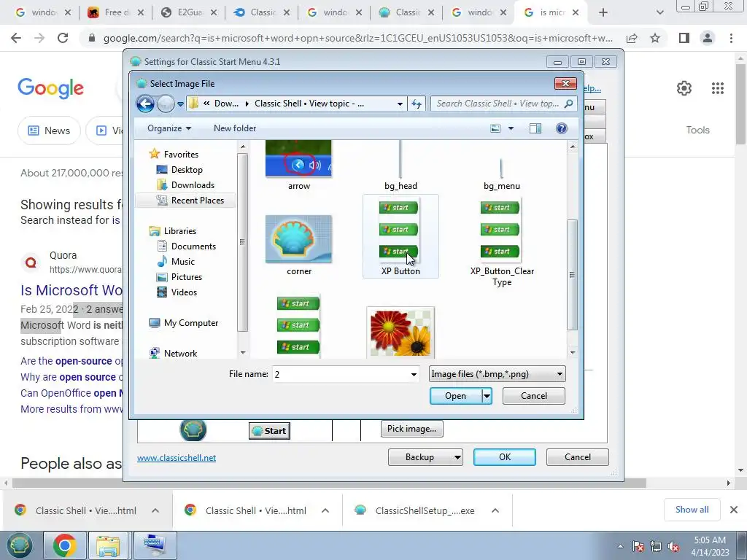Open the Chrome tab search chevron
The height and width of the screenshot is (560, 747).
click(659, 12)
